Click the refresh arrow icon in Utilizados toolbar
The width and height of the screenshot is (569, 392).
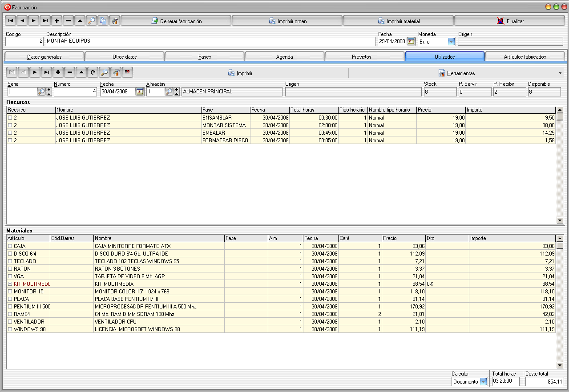tap(93, 73)
